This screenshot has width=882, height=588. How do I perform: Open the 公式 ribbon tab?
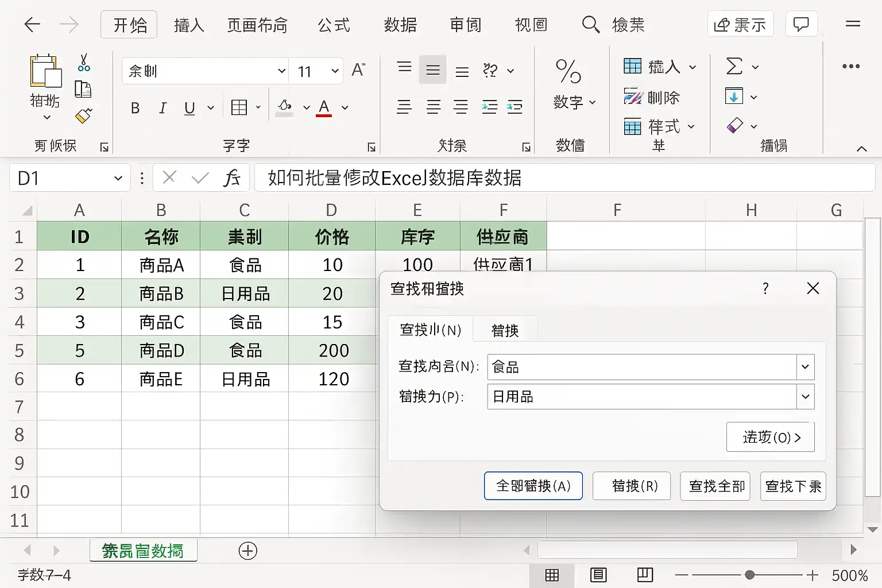click(334, 25)
